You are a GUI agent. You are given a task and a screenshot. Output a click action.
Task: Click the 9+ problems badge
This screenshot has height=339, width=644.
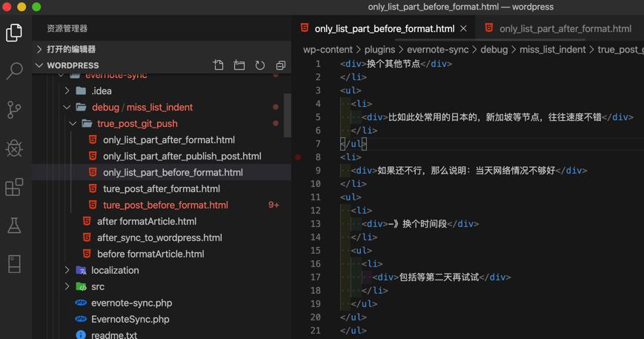pyautogui.click(x=273, y=205)
